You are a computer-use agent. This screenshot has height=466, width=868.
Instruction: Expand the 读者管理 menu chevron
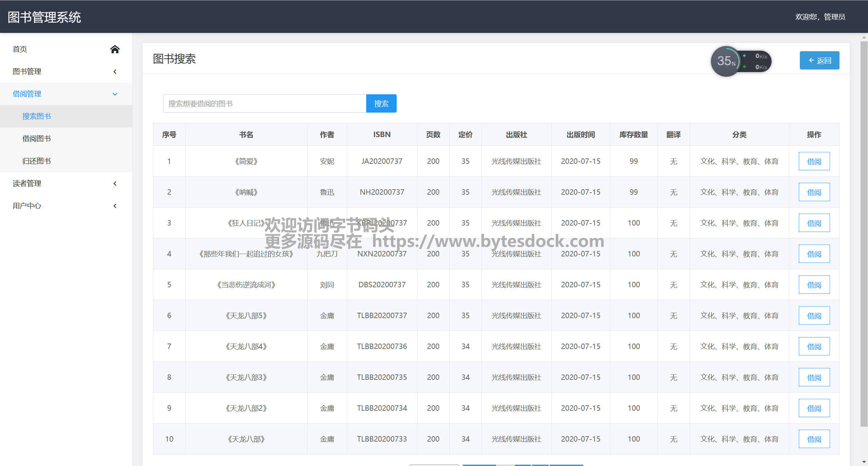[x=115, y=183]
